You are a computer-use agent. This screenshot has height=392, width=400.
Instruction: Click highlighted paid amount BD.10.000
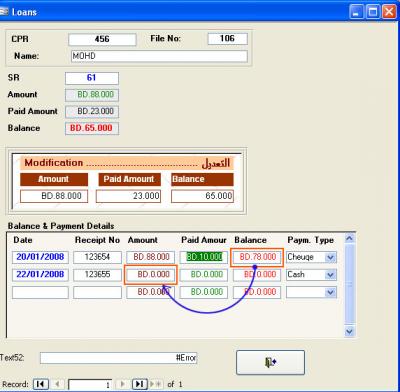point(204,257)
